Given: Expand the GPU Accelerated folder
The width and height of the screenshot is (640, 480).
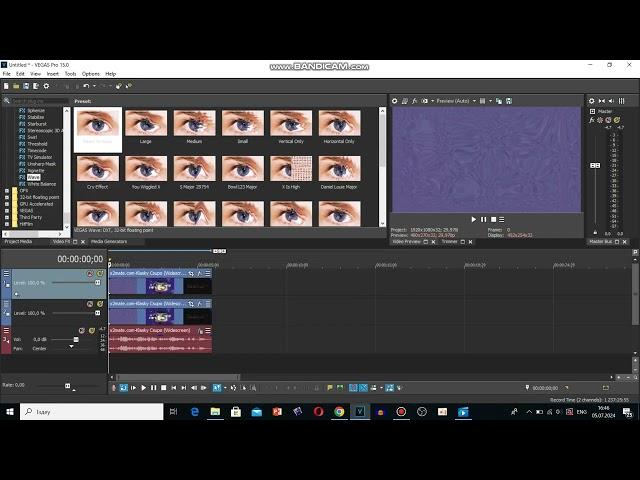Looking at the screenshot, I should [x=7, y=204].
